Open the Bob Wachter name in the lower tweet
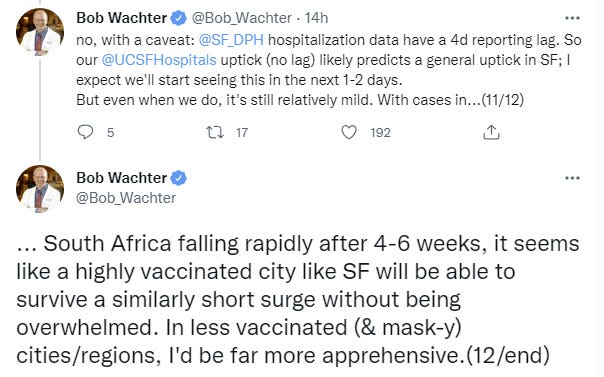The height and width of the screenshot is (377, 604). coord(122,178)
